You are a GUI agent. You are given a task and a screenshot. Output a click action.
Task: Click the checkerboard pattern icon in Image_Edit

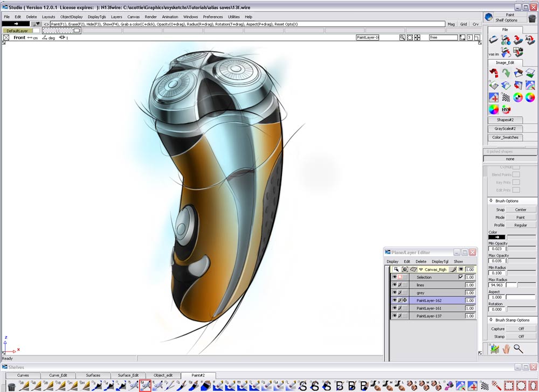[506, 96]
